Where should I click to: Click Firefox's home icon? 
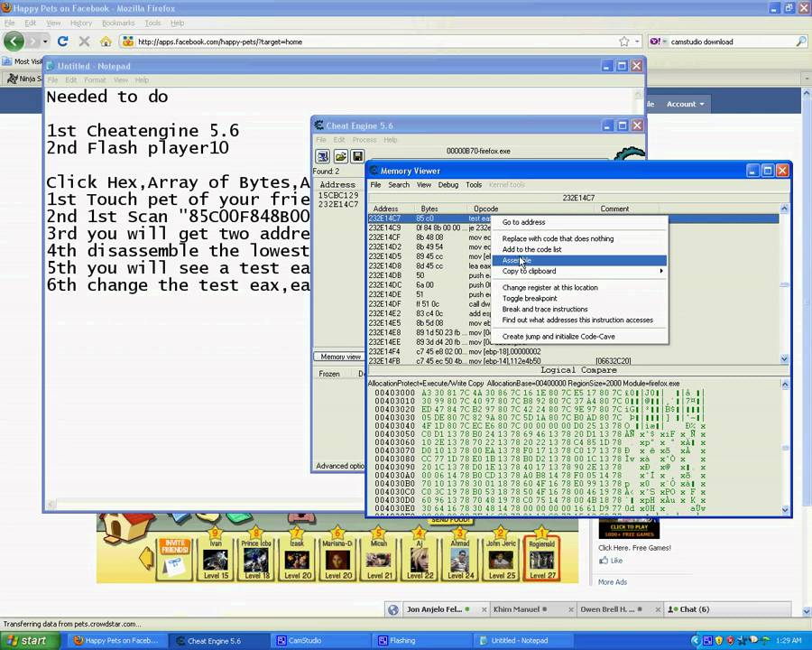pyautogui.click(x=106, y=42)
